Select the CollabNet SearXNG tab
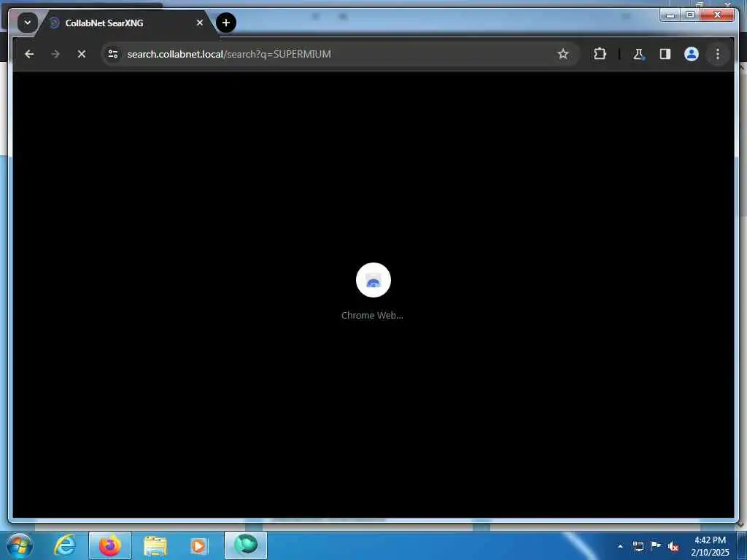The image size is (747, 560). tap(126, 23)
